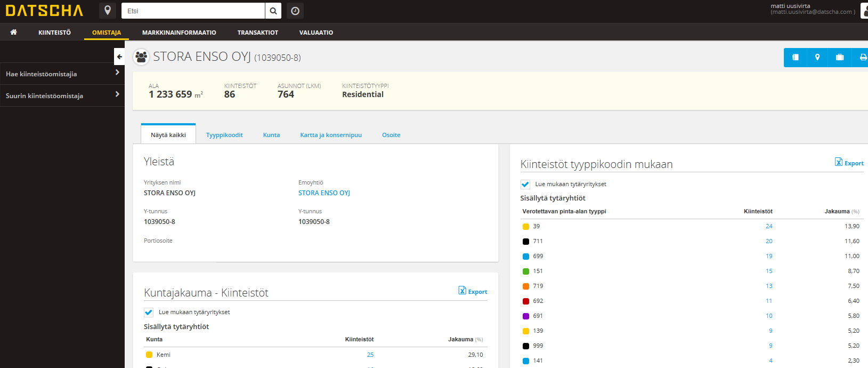Open the VALUAATIO menu
This screenshot has height=368, width=868.
click(316, 33)
